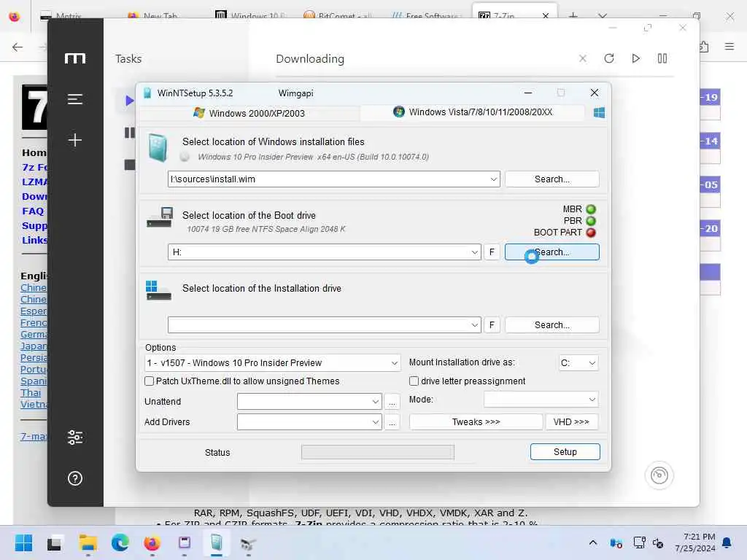Click the installation files book icon
Viewport: 747px width, 560px height.
(158, 147)
